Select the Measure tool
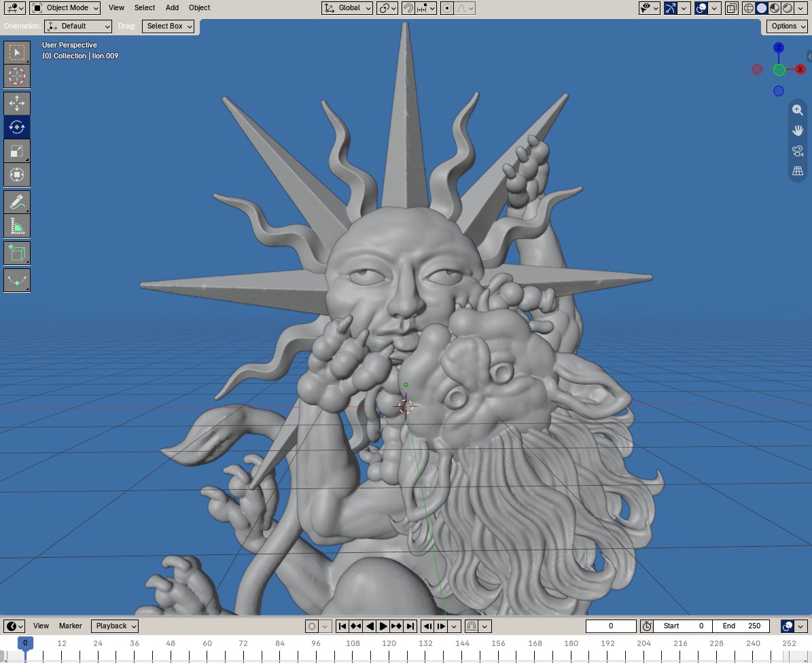The image size is (812, 663). 16,226
